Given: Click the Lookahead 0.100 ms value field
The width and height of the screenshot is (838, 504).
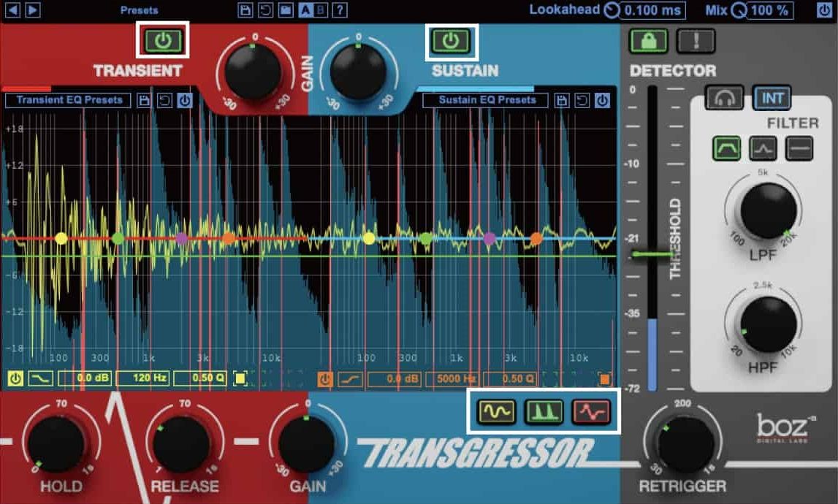Looking at the screenshot, I should (653, 10).
